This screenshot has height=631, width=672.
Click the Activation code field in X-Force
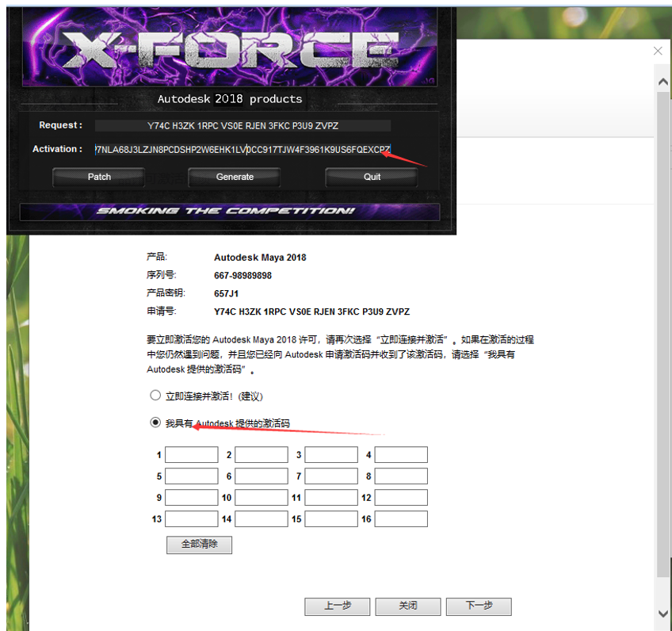pyautogui.click(x=242, y=150)
